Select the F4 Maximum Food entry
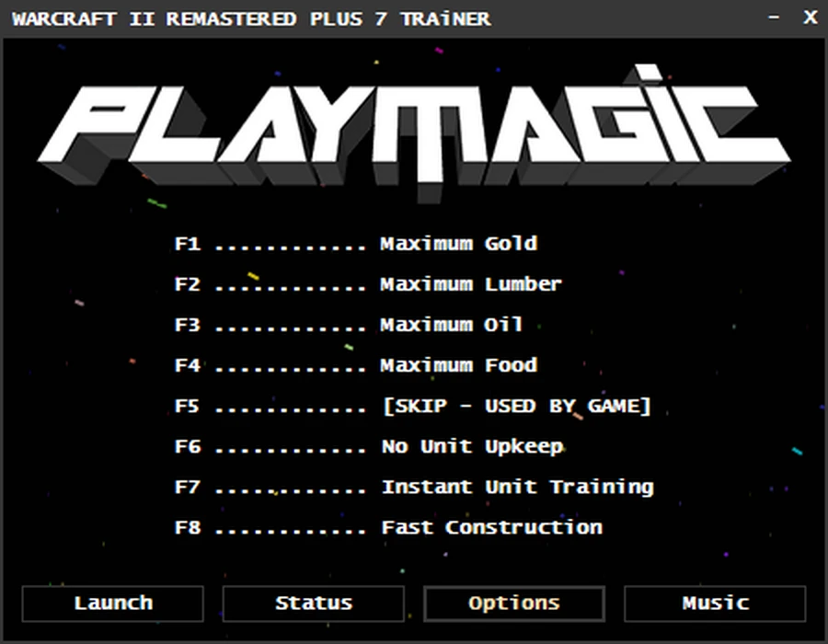828x644 pixels. (356, 365)
